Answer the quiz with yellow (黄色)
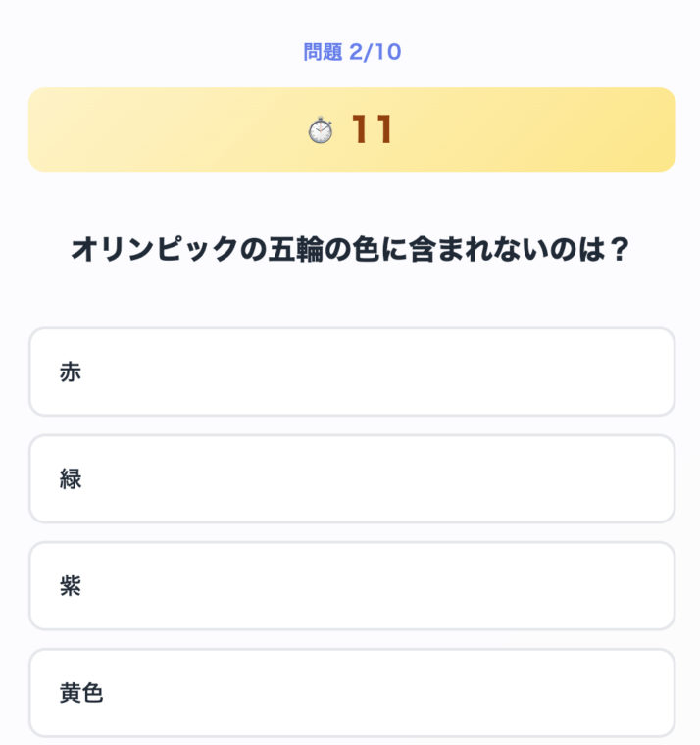 [x=352, y=693]
